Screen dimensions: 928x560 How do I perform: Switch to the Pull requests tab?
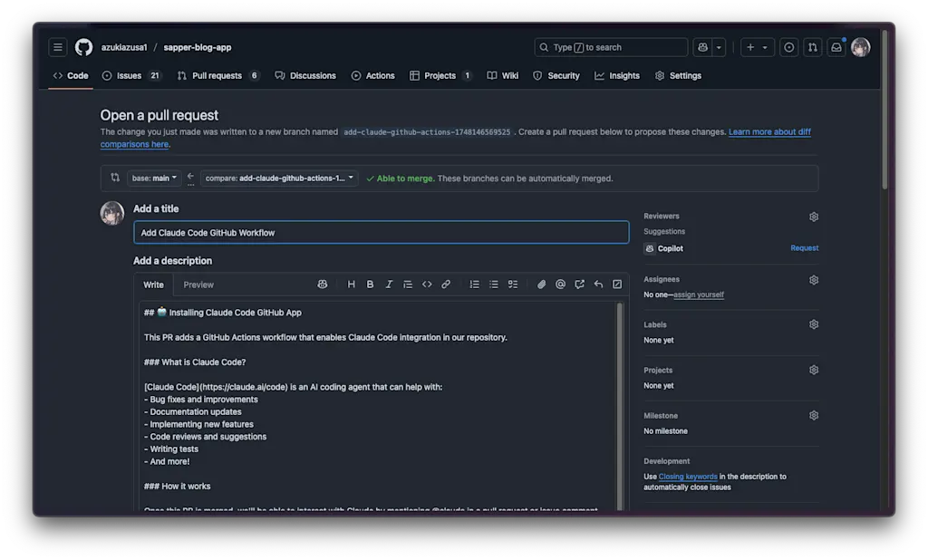[217, 76]
